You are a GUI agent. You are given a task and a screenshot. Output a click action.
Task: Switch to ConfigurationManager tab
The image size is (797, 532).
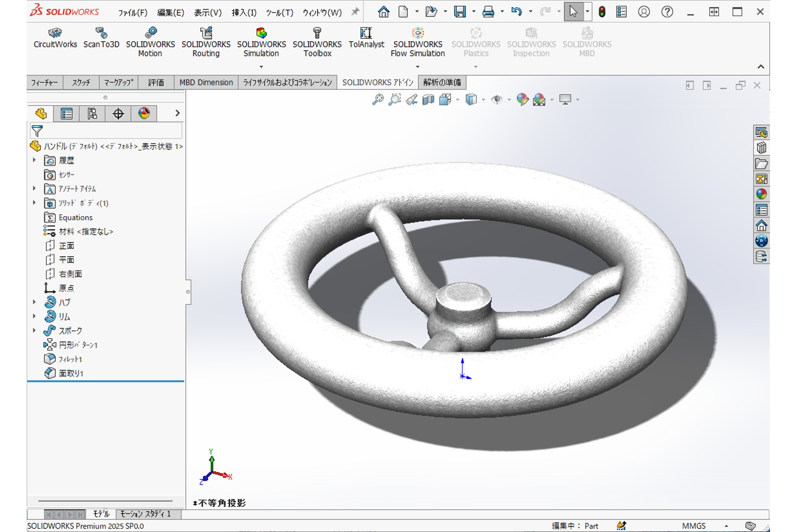92,114
